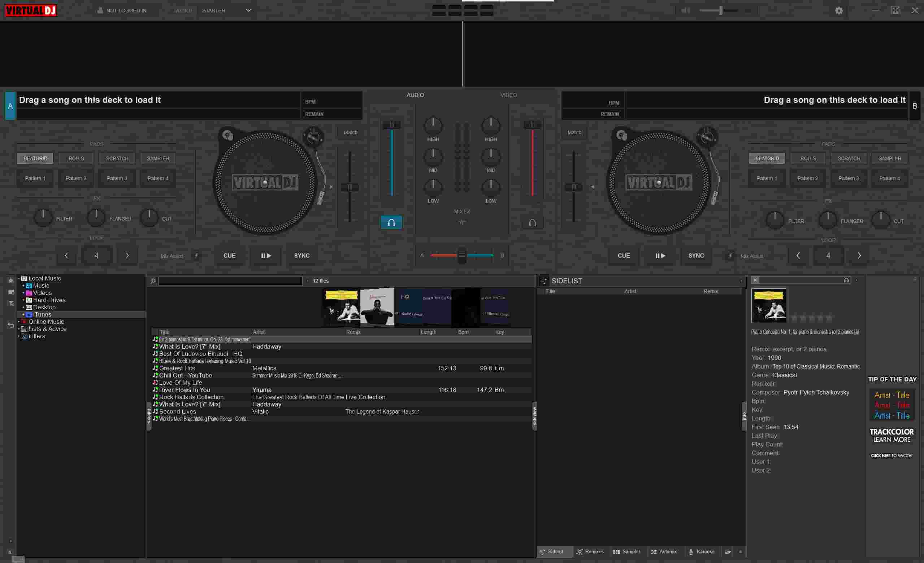Toggle Deck A headphone cue button
This screenshot has width=924, height=563.
tap(391, 222)
